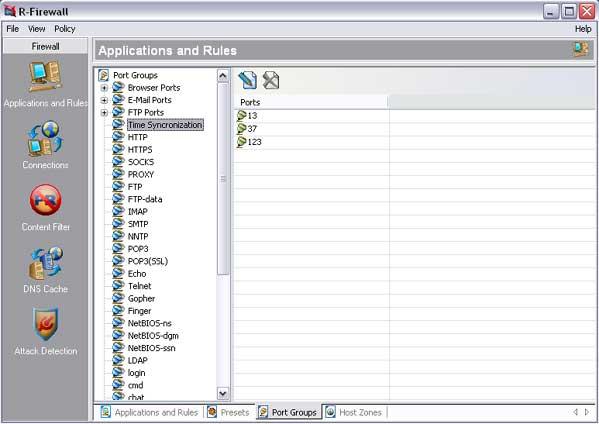
Task: Open the Help menu
Action: (x=583, y=29)
